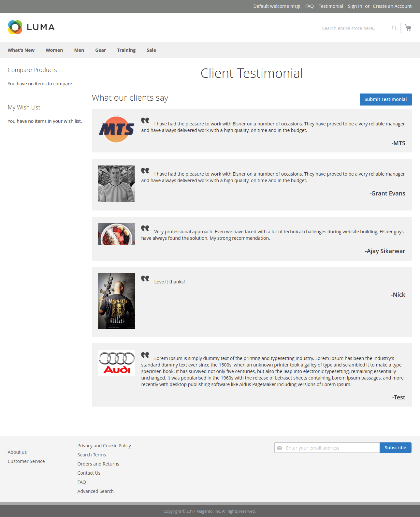Image resolution: width=420 pixels, height=517 pixels.
Task: Open the Women menu
Action: click(x=54, y=50)
